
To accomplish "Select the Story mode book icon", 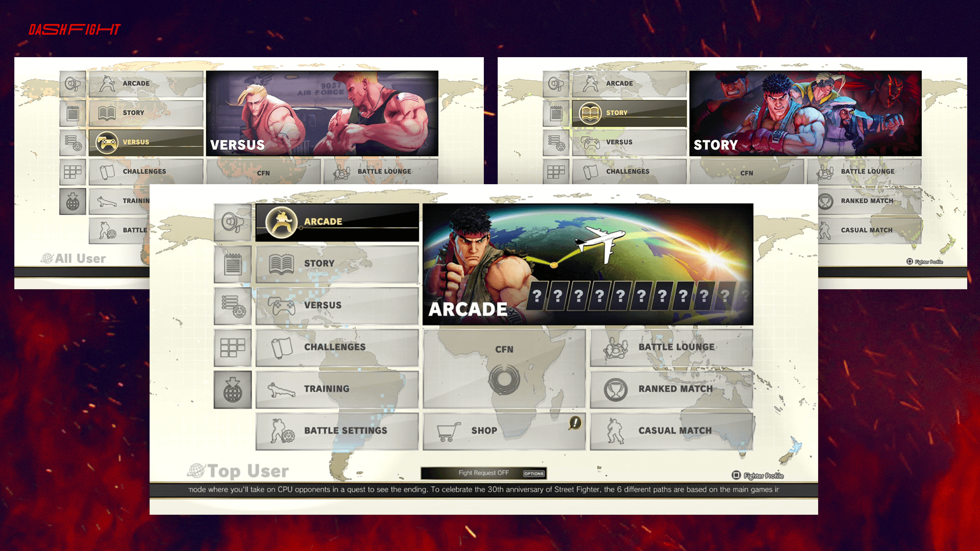I will click(x=281, y=262).
